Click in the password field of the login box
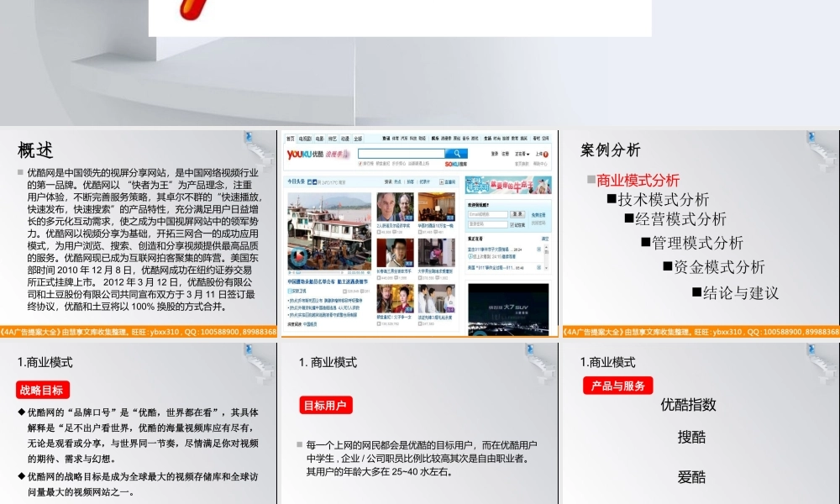The width and height of the screenshot is (840, 504). [x=488, y=224]
